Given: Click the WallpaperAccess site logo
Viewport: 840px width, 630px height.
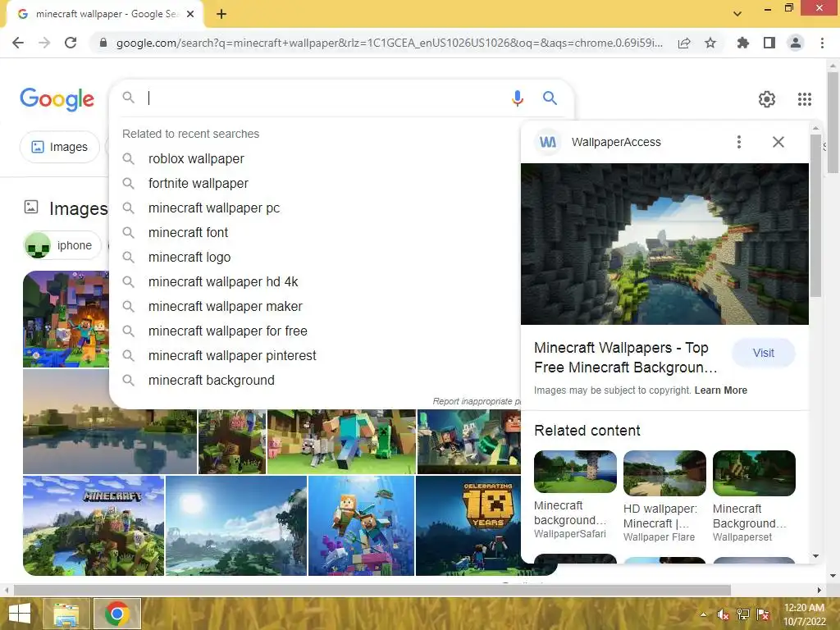Looking at the screenshot, I should click(547, 142).
